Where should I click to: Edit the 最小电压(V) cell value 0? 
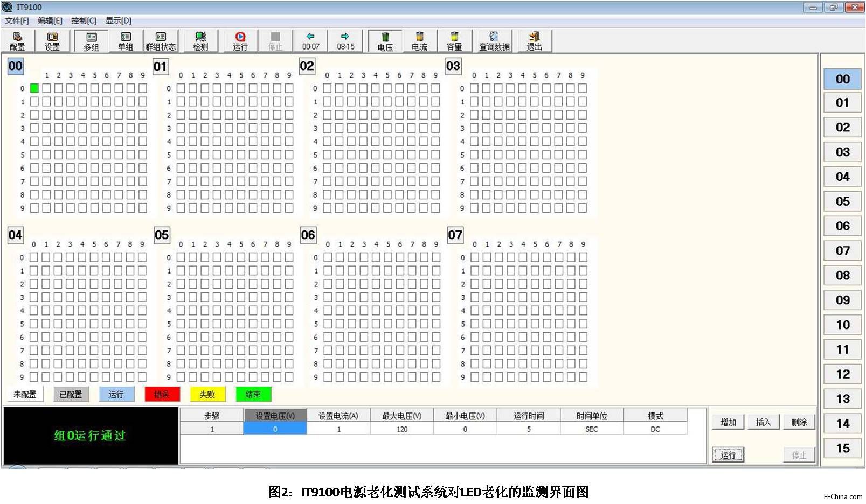465,429
